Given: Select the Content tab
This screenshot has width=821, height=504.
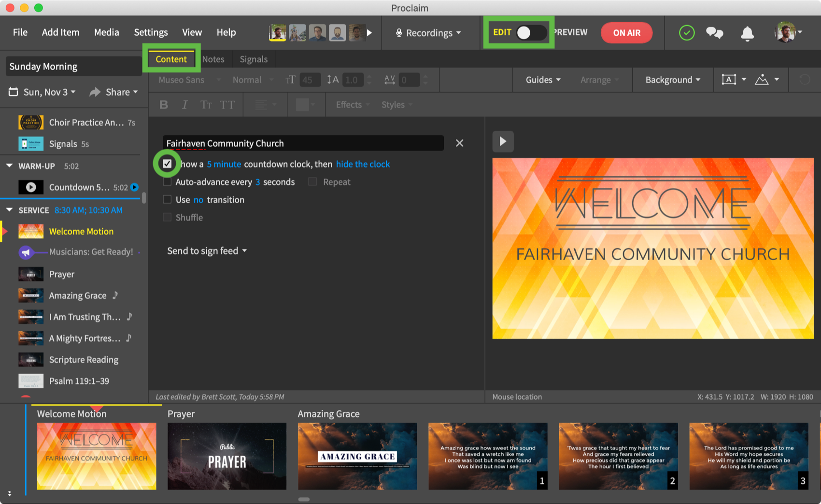Looking at the screenshot, I should (x=171, y=59).
